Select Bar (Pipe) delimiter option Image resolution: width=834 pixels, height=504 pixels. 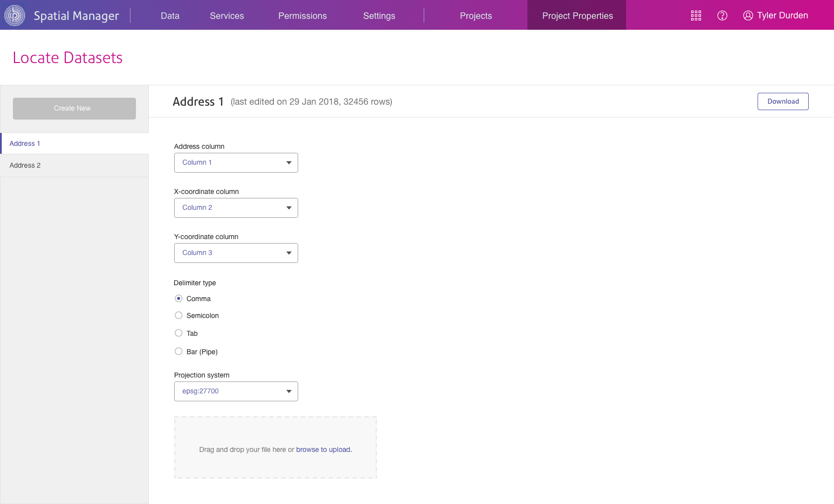tap(179, 351)
